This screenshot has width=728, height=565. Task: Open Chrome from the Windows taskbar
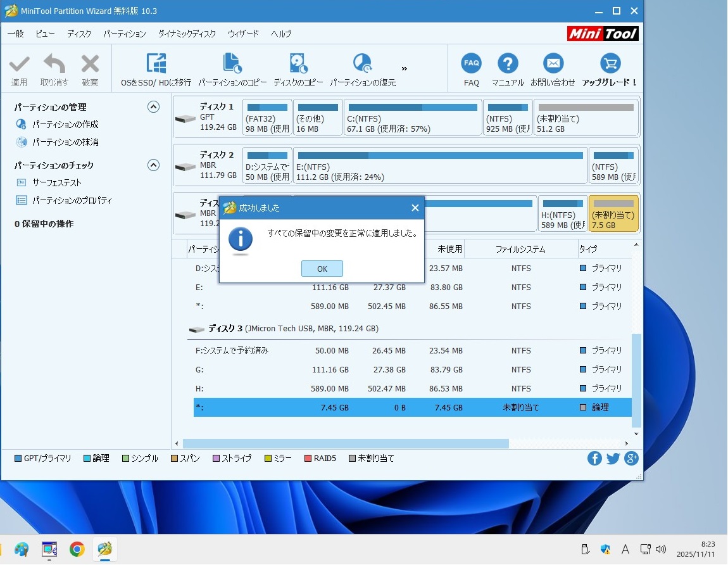[x=77, y=549]
